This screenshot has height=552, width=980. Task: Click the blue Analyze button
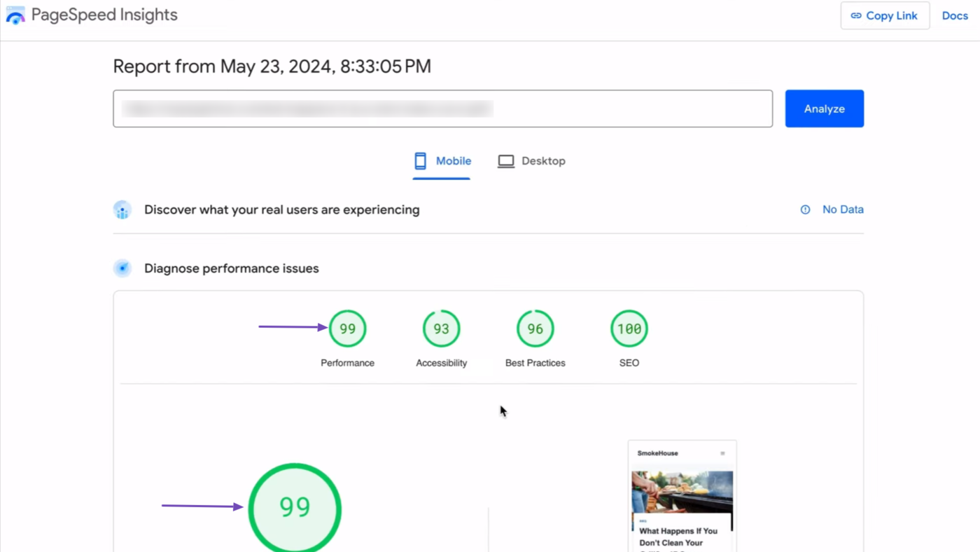click(824, 109)
